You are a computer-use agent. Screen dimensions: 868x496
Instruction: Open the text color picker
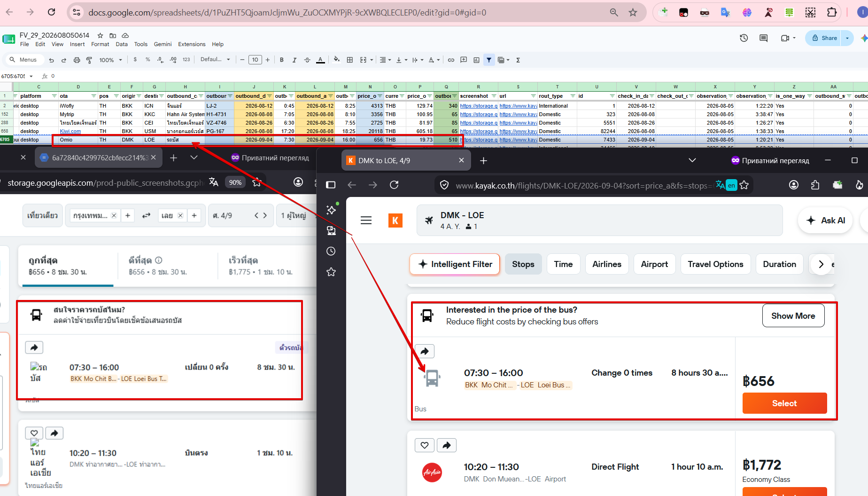pyautogui.click(x=320, y=60)
